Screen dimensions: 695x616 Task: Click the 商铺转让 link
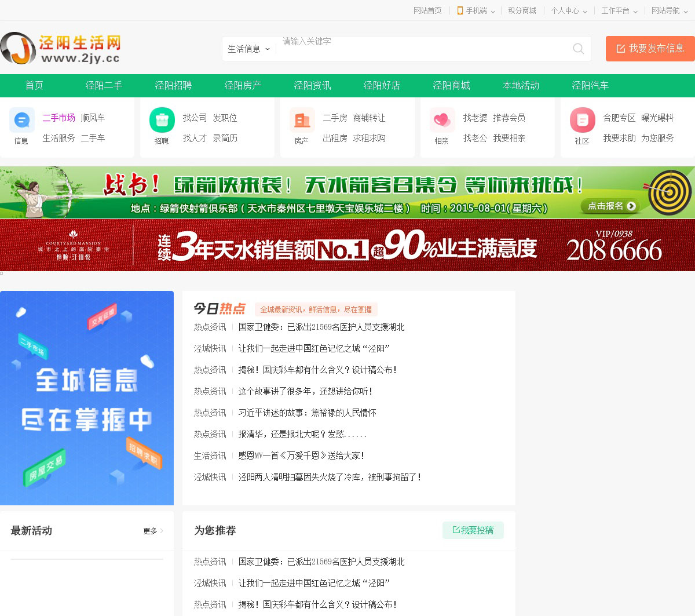coord(369,118)
